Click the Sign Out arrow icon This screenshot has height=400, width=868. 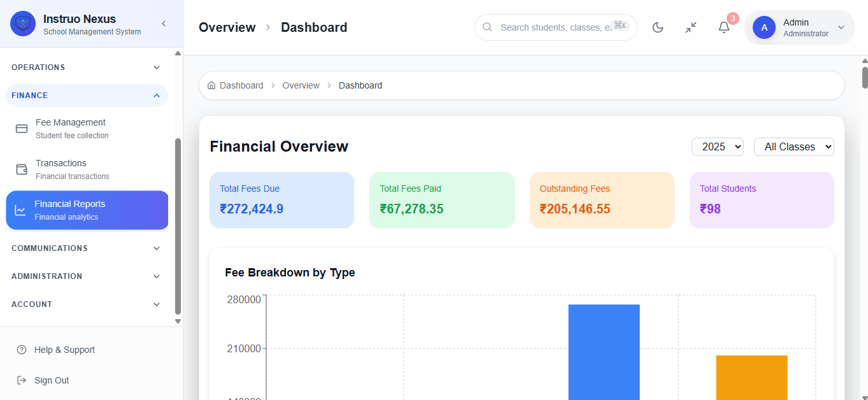[22, 380]
